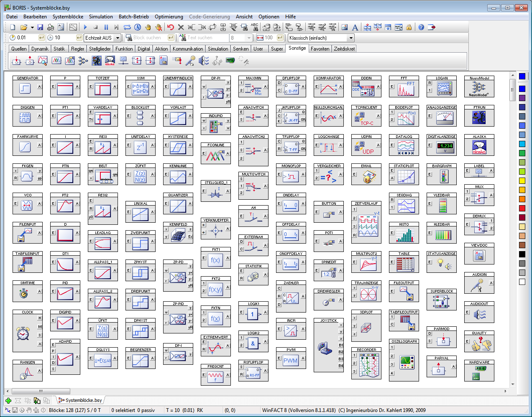The image size is (532, 417).
Task: Switch to the Favoriten tab
Action: tap(320, 49)
